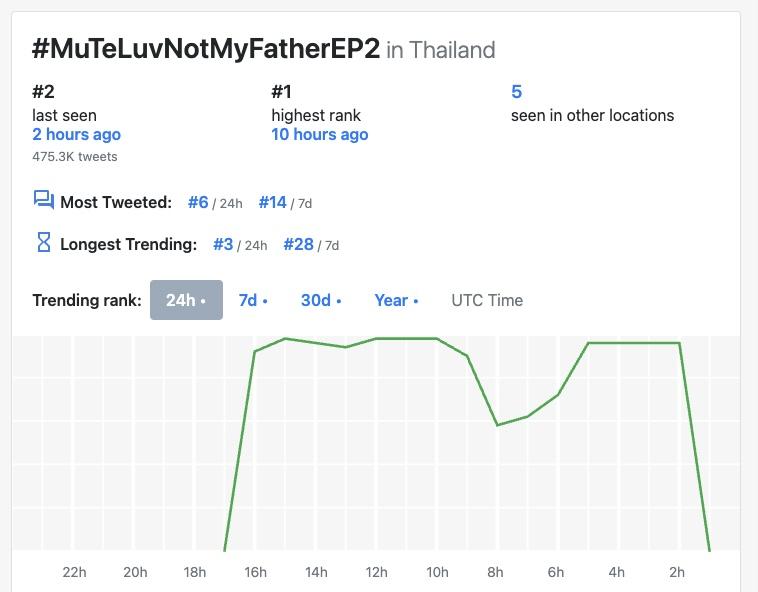Click the Longest Trending hourglass icon

(x=43, y=243)
